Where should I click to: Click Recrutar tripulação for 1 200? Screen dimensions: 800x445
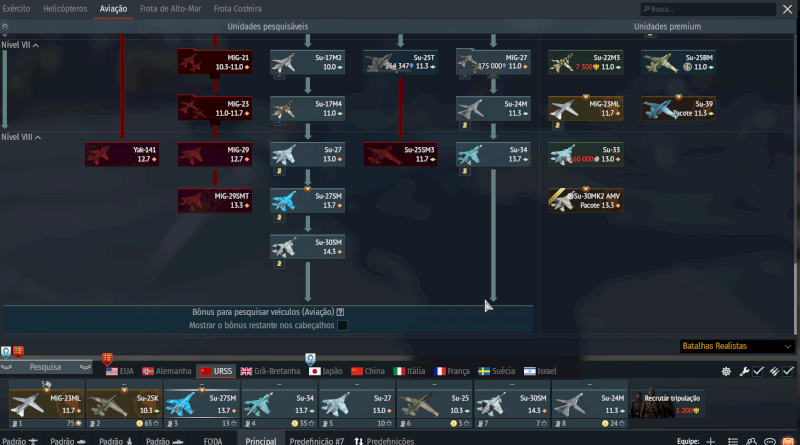pyautogui.click(x=666, y=404)
